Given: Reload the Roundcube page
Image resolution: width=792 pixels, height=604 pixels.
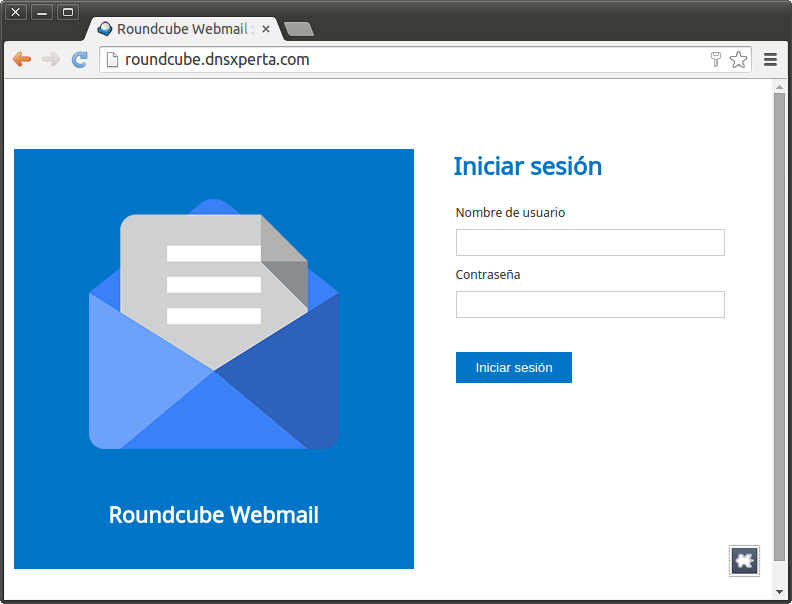Looking at the screenshot, I should click(x=79, y=59).
